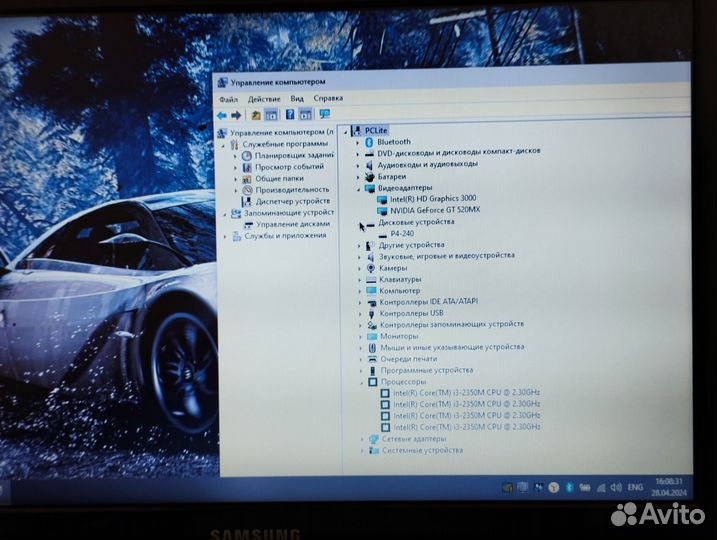Image resolution: width=717 pixels, height=540 pixels.
Task: Select Общие папки in left tree
Action: pos(279,178)
